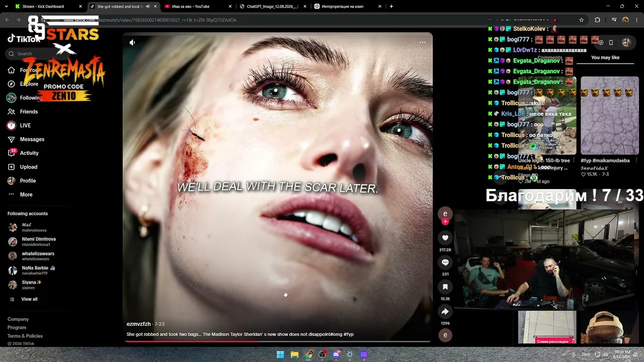644x362 pixels.
Task: Open the Chrome profile avatar
Action: coord(625,20)
